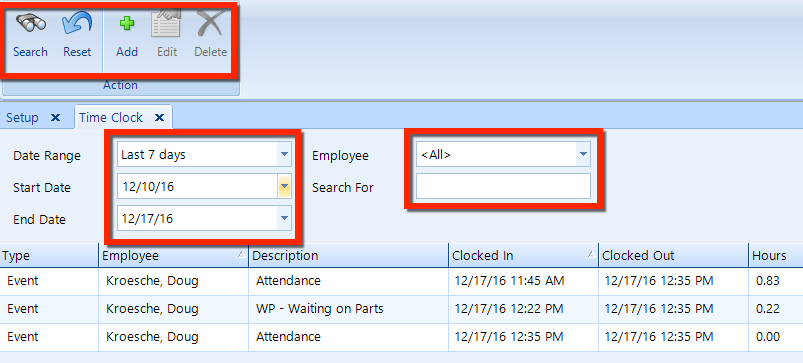Close the Time Clock tab
The image size is (803, 363).
tap(159, 118)
